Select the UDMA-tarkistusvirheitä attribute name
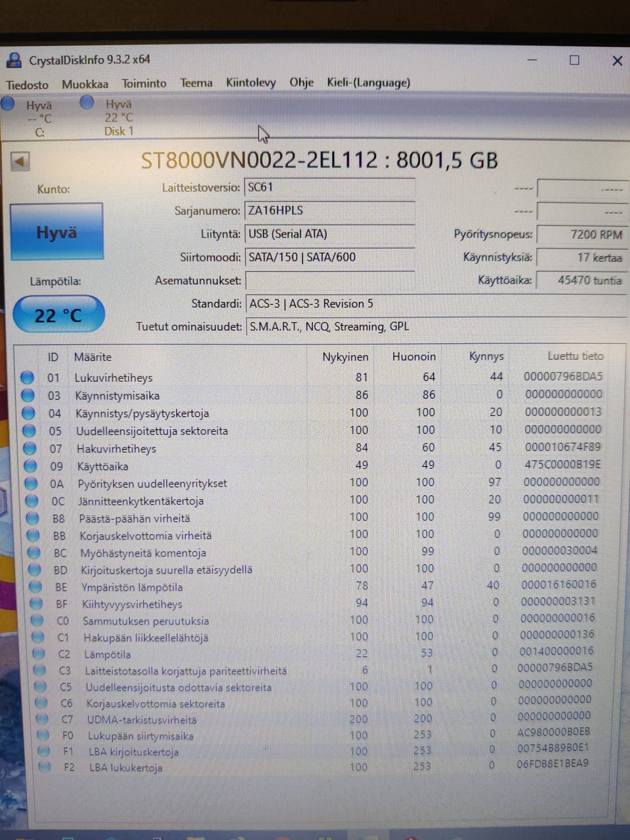The height and width of the screenshot is (840, 630). click(142, 720)
